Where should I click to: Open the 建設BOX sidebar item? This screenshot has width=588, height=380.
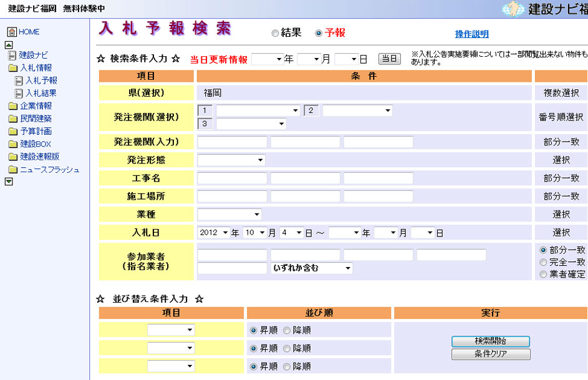pos(36,144)
